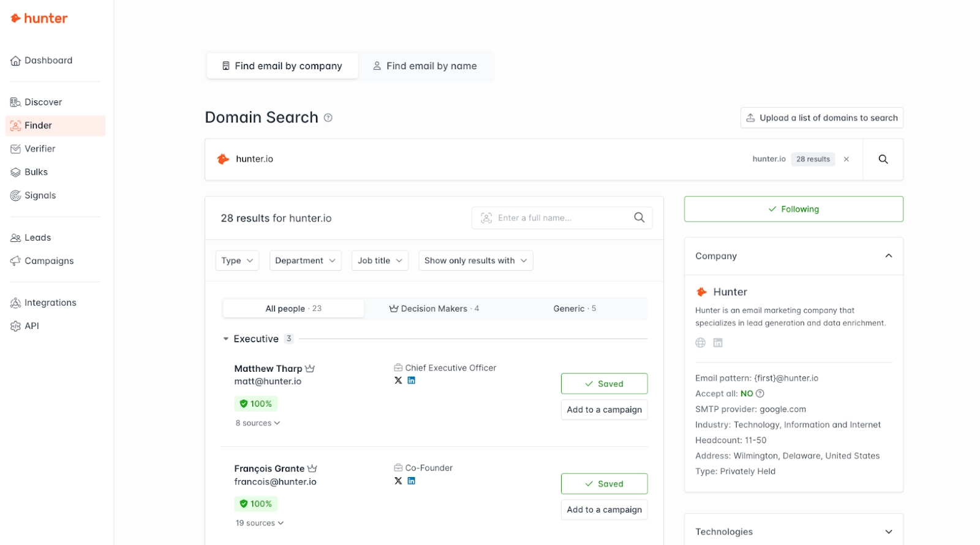Add Matthew Tharp to a campaign
The height and width of the screenshot is (545, 980).
tap(604, 410)
